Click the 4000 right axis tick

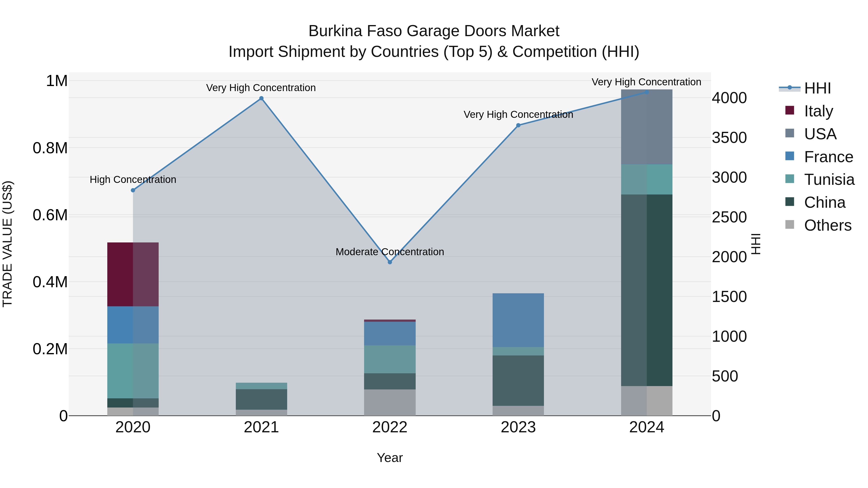[x=730, y=98]
